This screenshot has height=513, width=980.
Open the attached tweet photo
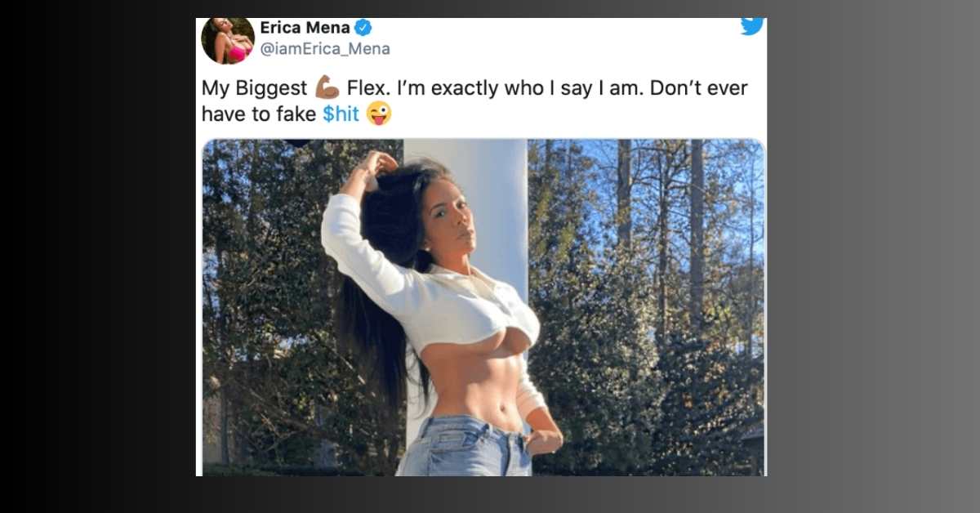point(483,307)
